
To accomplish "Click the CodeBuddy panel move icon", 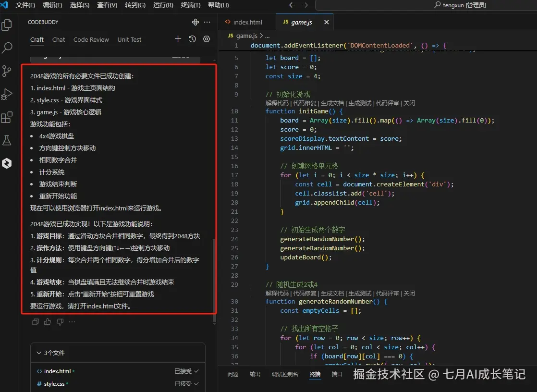I will pos(195,22).
